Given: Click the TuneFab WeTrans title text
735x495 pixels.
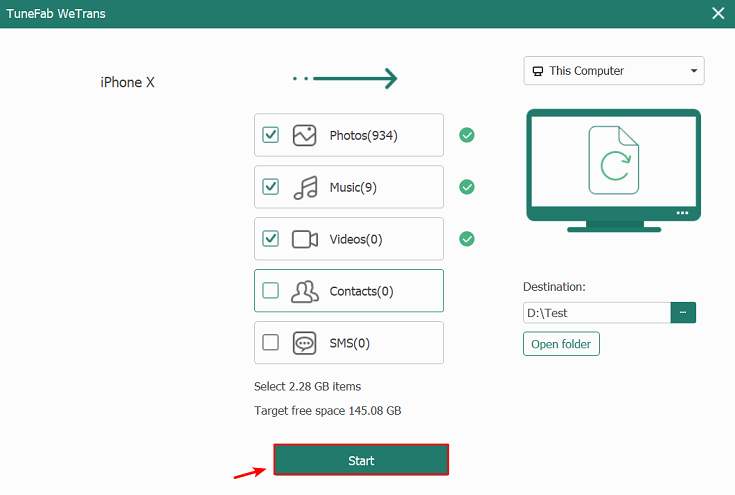Looking at the screenshot, I should coord(56,14).
